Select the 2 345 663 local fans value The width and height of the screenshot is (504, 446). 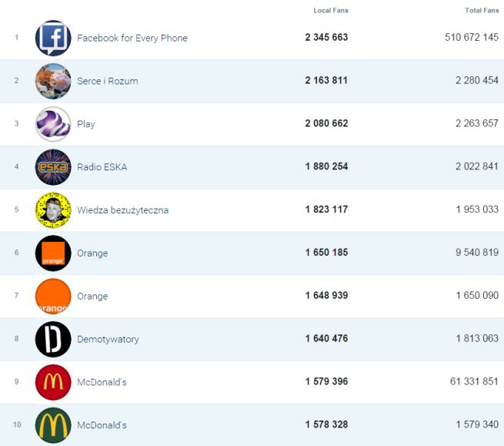tap(326, 38)
